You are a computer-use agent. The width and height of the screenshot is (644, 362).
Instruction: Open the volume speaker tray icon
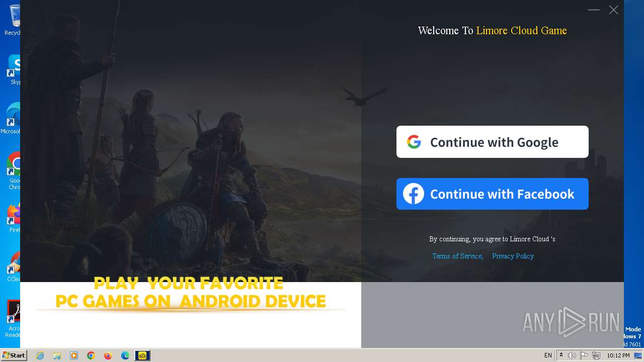click(572, 355)
